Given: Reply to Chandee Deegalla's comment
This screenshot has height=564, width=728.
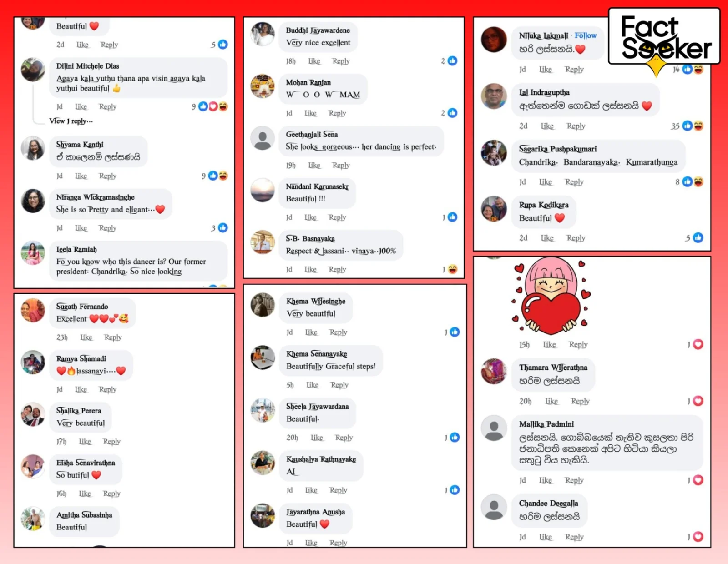Looking at the screenshot, I should pos(574,537).
